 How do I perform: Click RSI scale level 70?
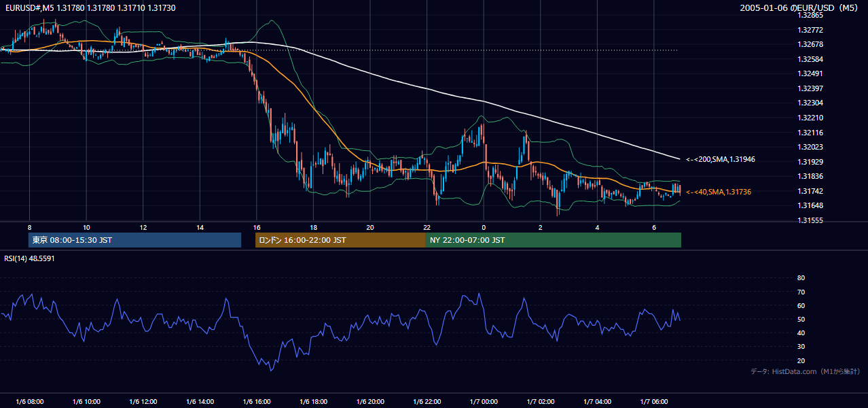click(x=801, y=292)
